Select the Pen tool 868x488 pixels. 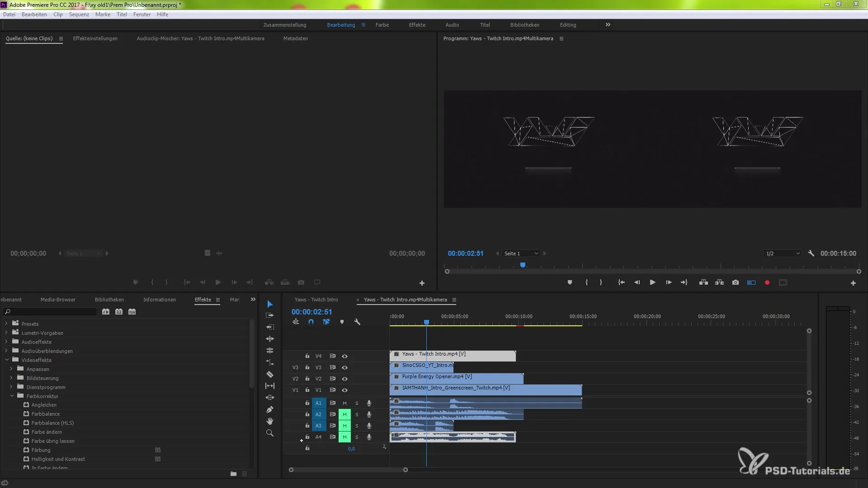point(270,409)
